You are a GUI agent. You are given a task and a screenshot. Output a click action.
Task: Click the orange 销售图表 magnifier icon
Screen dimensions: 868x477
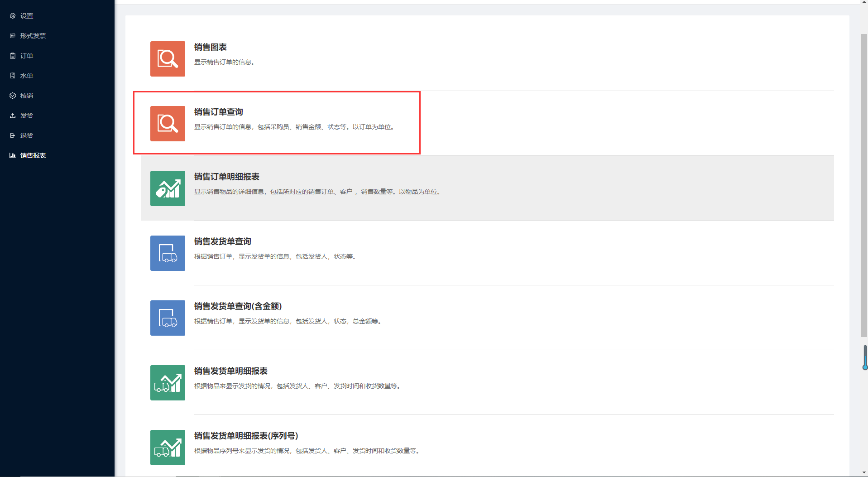168,59
